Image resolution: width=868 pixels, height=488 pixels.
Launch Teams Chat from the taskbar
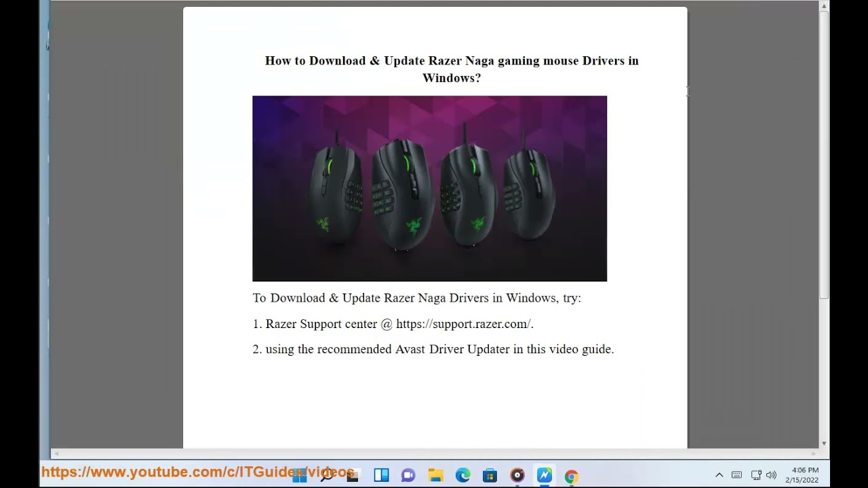coord(408,476)
